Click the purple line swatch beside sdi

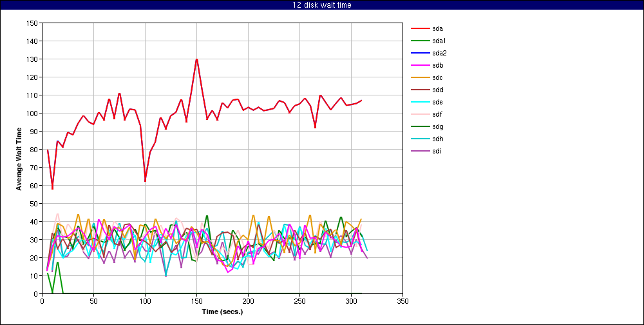pos(419,151)
